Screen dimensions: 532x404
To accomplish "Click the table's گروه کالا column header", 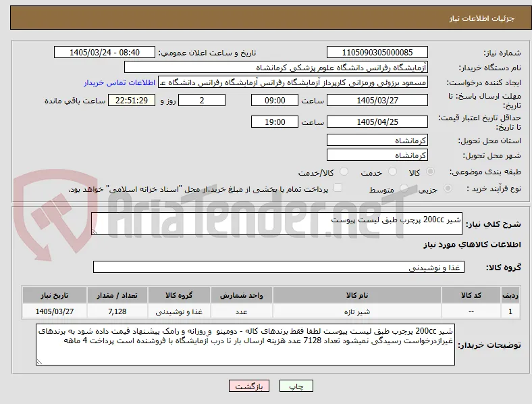I will [x=179, y=295].
